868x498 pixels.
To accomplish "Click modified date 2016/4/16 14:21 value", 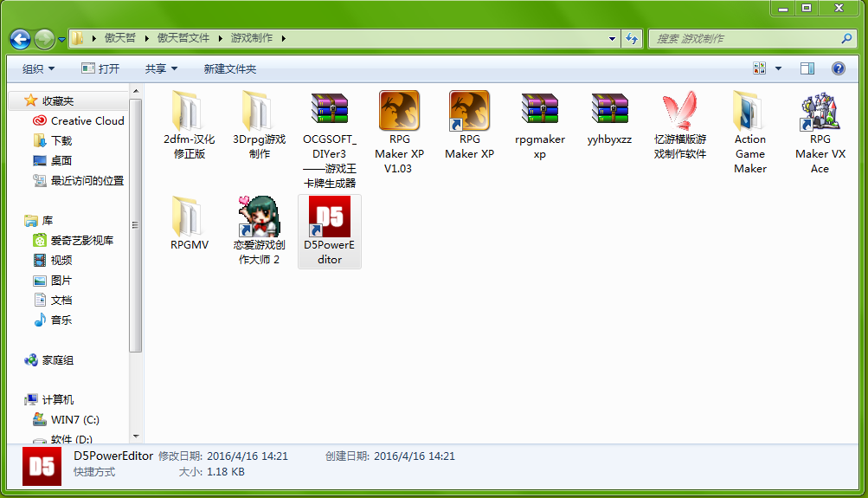I will click(248, 456).
